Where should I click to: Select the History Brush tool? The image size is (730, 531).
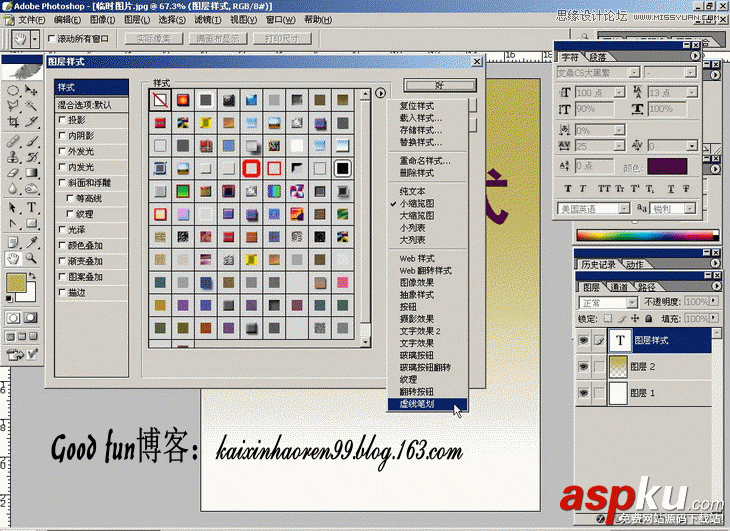(31, 157)
